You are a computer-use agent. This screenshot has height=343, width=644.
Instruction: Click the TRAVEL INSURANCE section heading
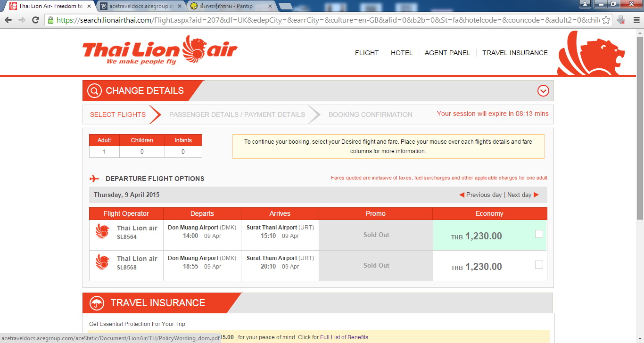pyautogui.click(x=158, y=303)
